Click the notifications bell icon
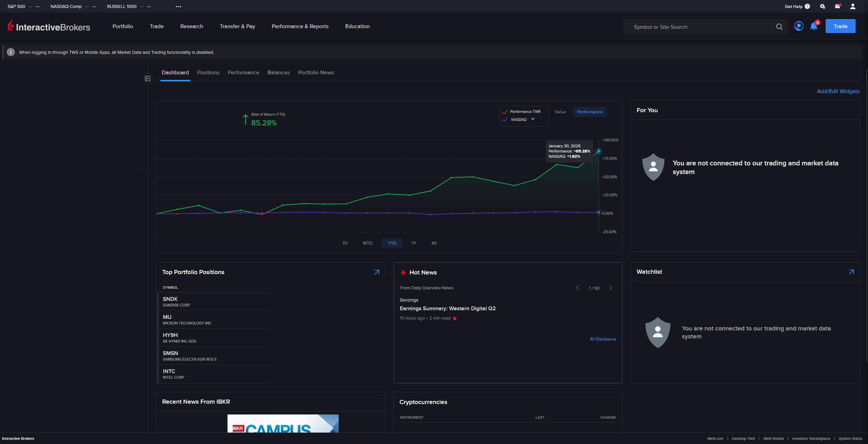868x444 pixels. click(813, 26)
